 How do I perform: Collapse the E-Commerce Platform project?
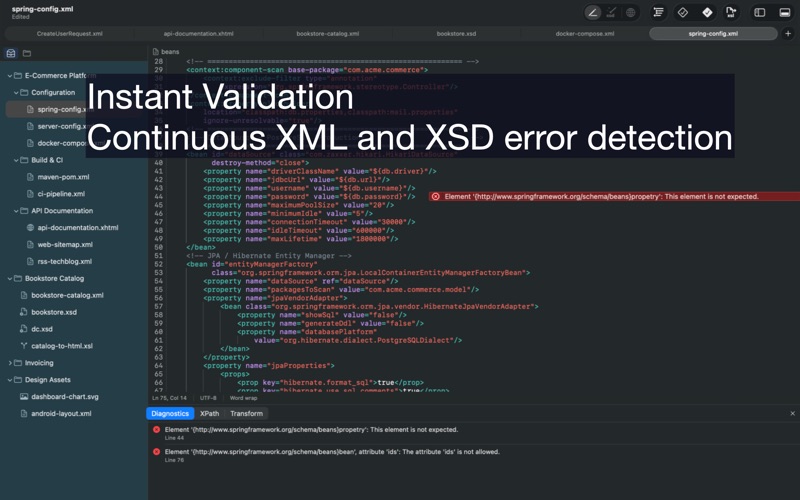click(10, 76)
